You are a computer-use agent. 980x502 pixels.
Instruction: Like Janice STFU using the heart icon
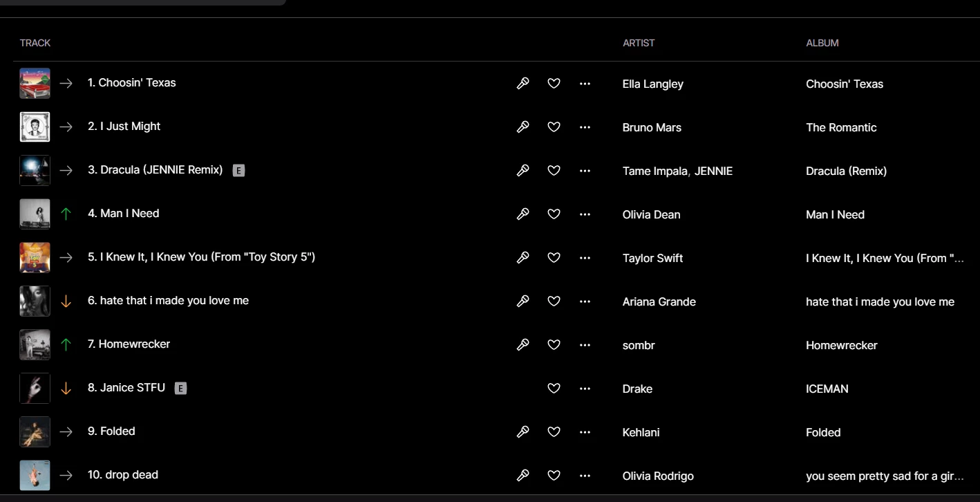point(554,389)
